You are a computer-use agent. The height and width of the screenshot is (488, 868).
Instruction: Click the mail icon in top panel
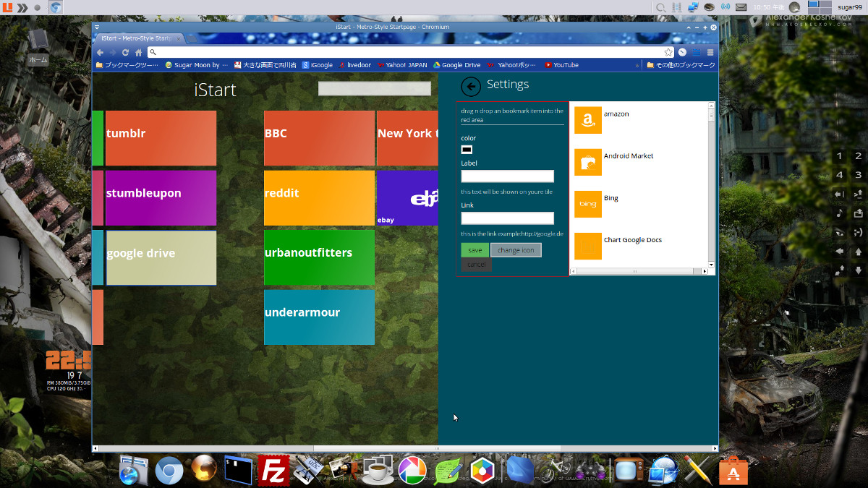(x=741, y=7)
